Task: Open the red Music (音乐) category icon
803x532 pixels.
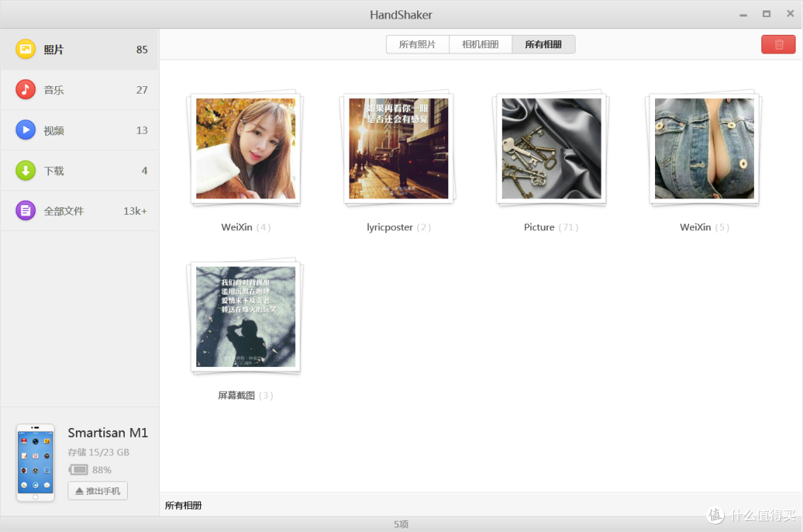Action: pos(25,89)
